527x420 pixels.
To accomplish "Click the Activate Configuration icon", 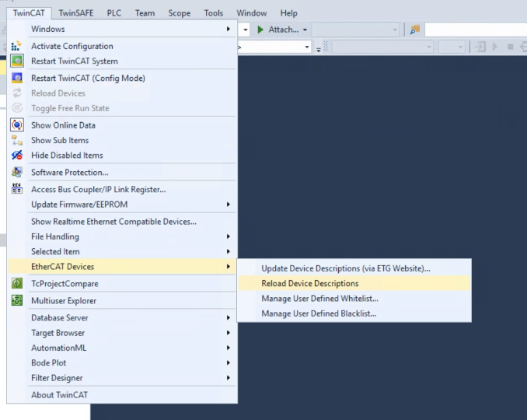I will coord(16,46).
